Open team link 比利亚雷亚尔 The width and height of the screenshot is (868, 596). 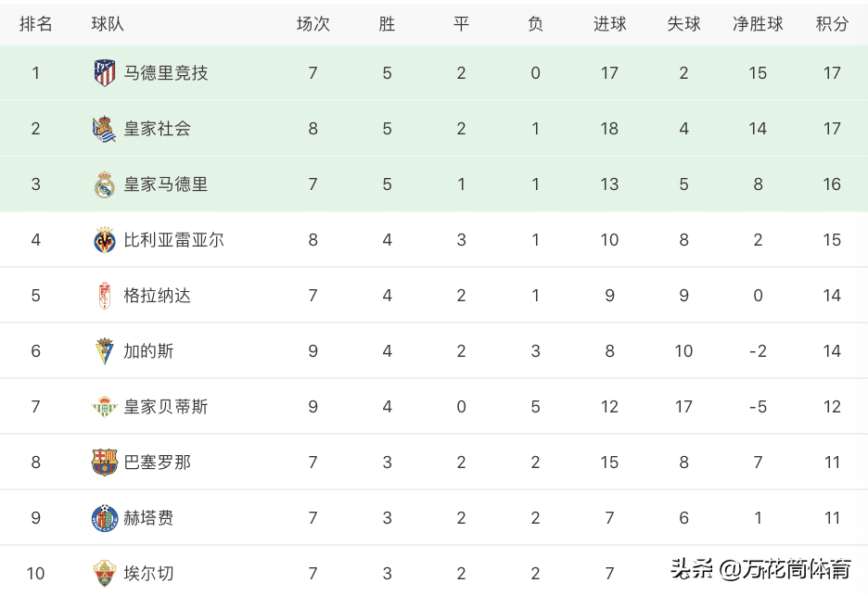click(173, 240)
